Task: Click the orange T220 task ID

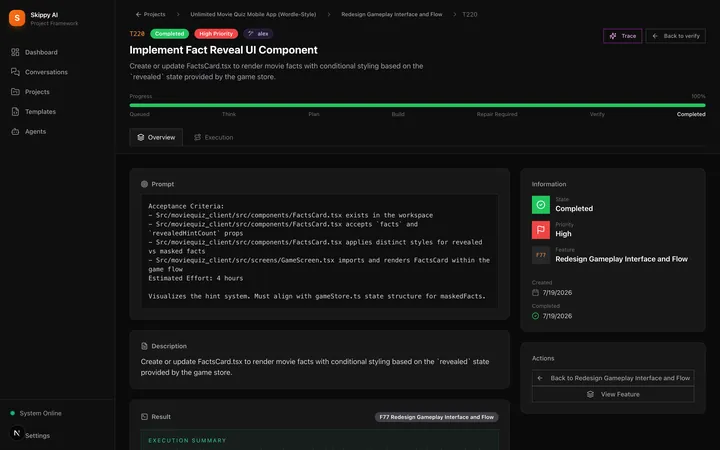Action: [137, 34]
